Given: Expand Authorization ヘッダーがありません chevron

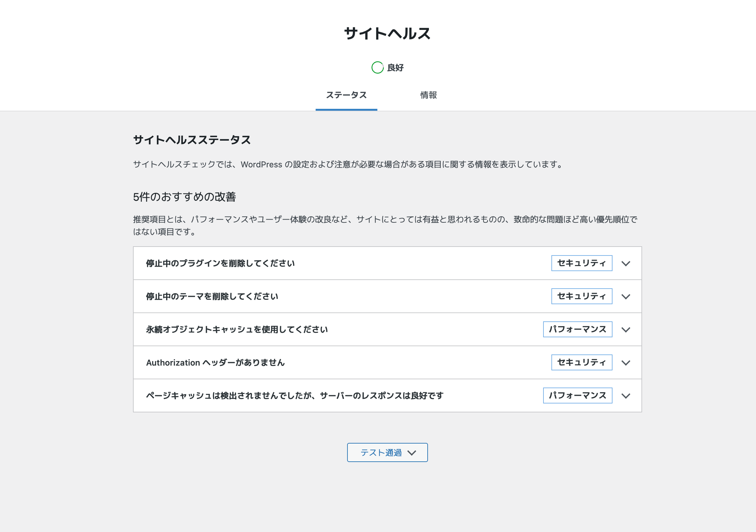Looking at the screenshot, I should (626, 363).
